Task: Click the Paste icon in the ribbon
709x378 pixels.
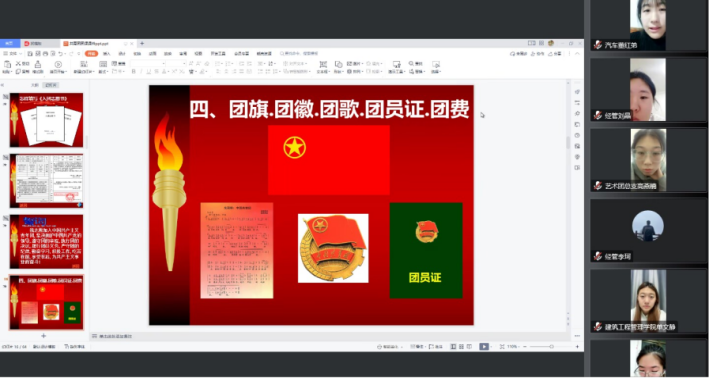Action: [7, 64]
